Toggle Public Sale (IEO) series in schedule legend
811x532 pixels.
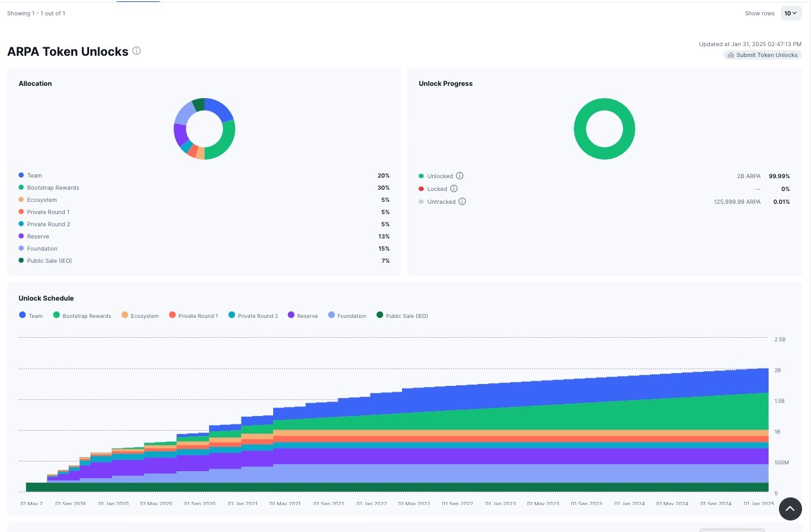point(402,315)
